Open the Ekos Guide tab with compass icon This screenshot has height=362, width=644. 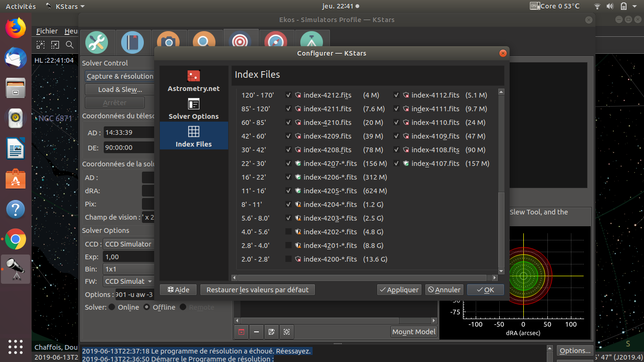(x=276, y=42)
